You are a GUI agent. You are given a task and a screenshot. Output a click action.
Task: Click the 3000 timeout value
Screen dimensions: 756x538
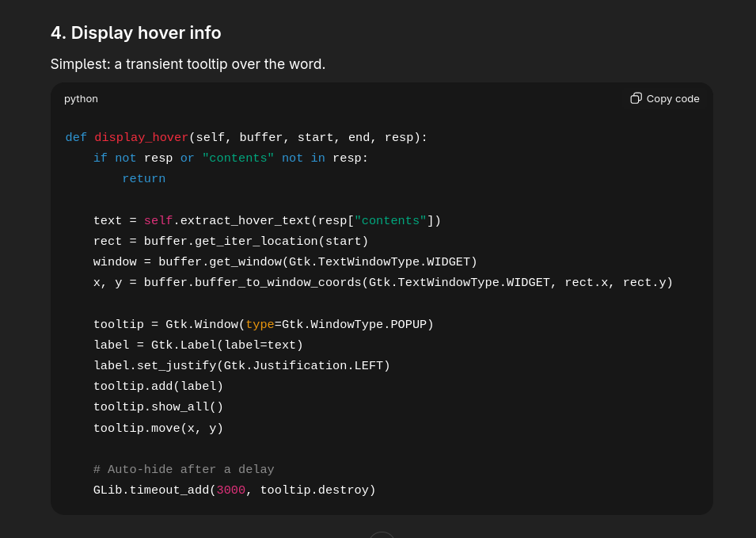[x=230, y=490]
